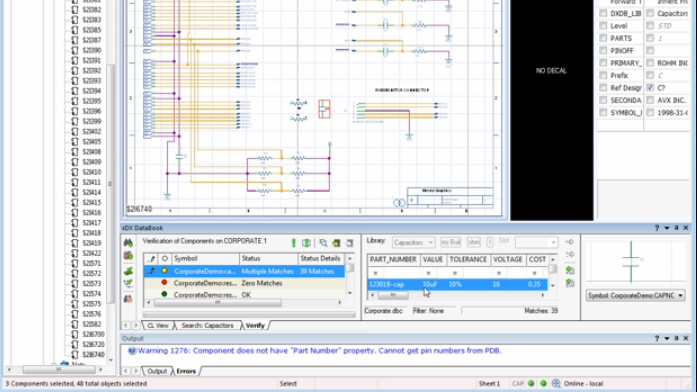Click the PART_NUMBER column header
The height and width of the screenshot is (392, 697).
click(393, 259)
